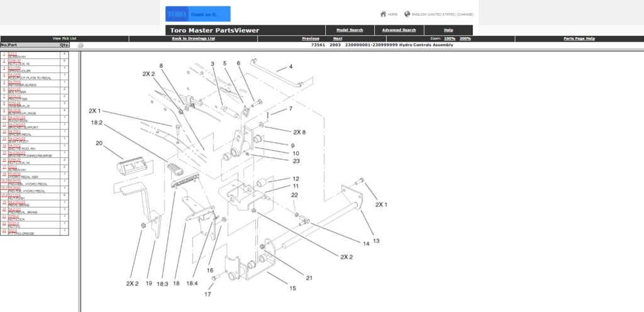Go Back to Drawings List
The width and height of the screenshot is (644, 312).
(x=193, y=38)
